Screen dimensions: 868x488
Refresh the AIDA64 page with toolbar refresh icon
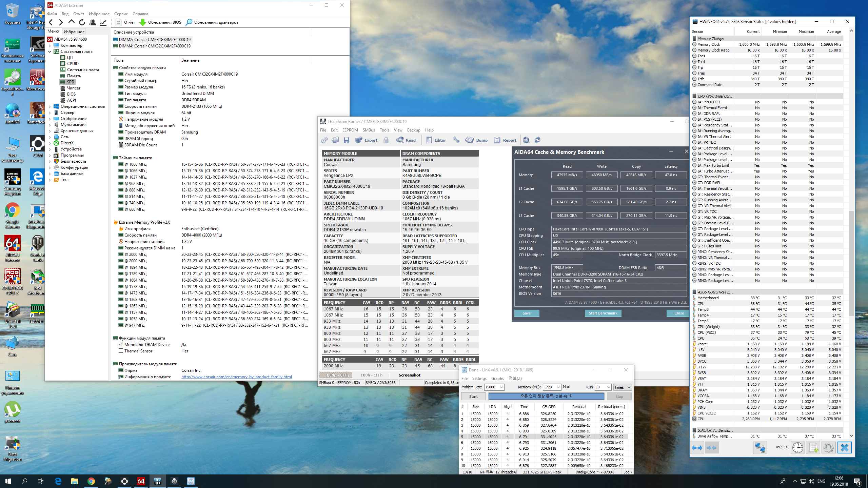click(82, 22)
